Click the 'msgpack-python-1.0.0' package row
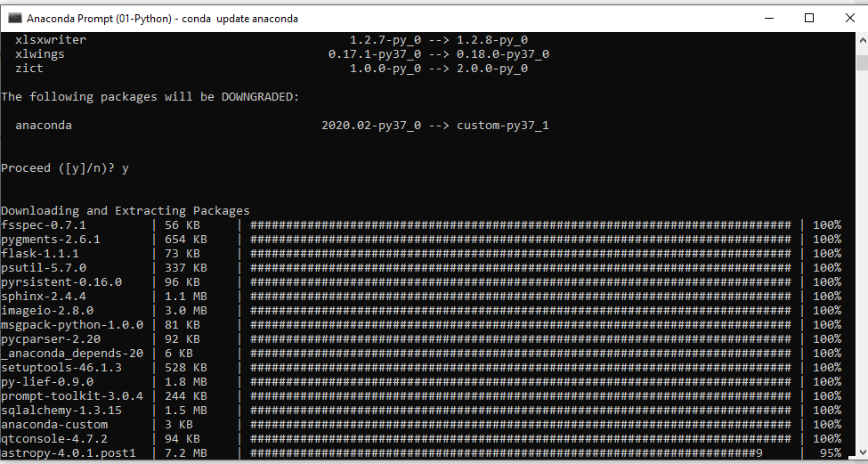This screenshot has width=868, height=464. (421, 325)
